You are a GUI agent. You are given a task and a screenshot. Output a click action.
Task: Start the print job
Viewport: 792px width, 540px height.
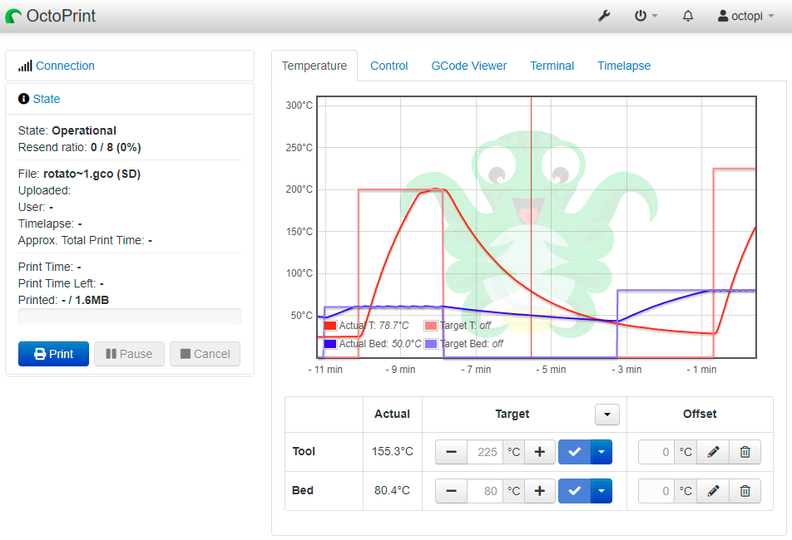click(x=54, y=354)
